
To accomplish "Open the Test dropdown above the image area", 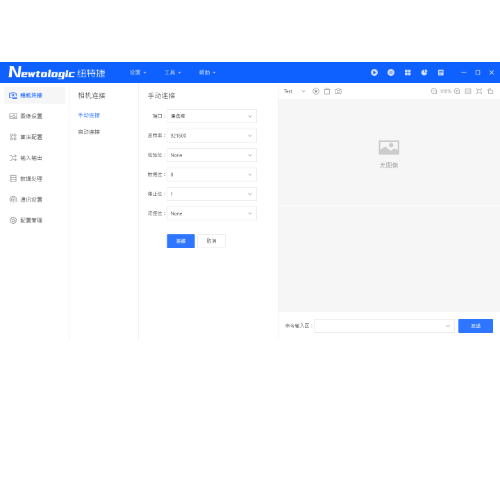I will point(295,91).
